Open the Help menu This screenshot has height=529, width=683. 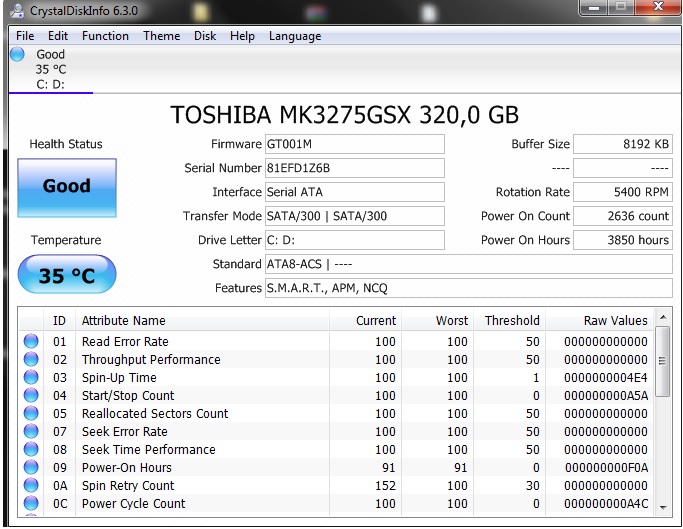pyautogui.click(x=242, y=36)
